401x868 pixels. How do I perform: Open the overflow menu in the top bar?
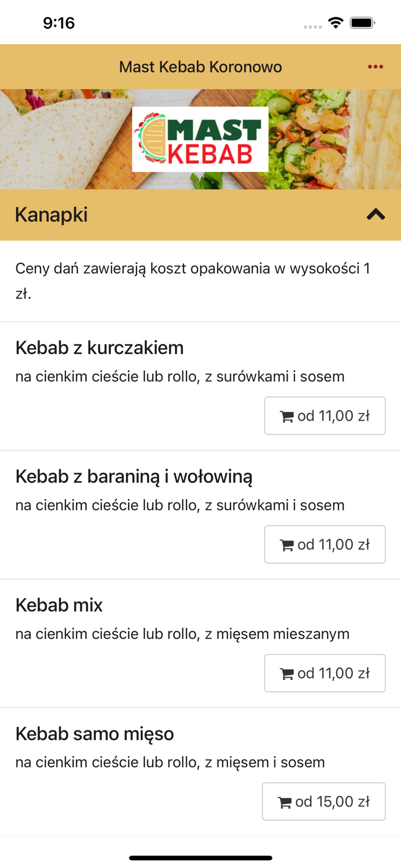point(376,67)
